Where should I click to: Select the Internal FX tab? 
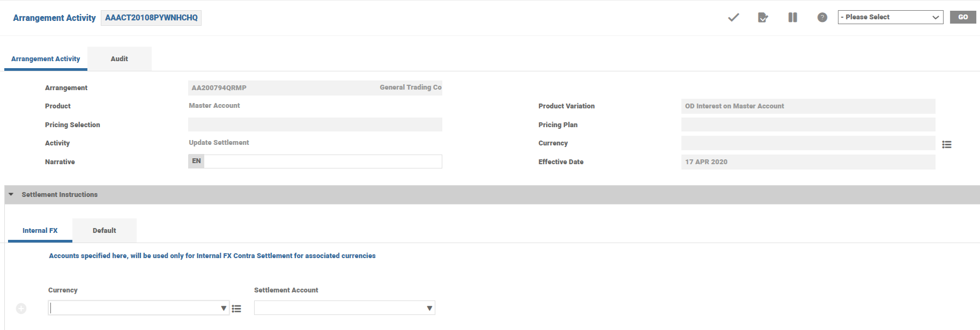coord(40,231)
